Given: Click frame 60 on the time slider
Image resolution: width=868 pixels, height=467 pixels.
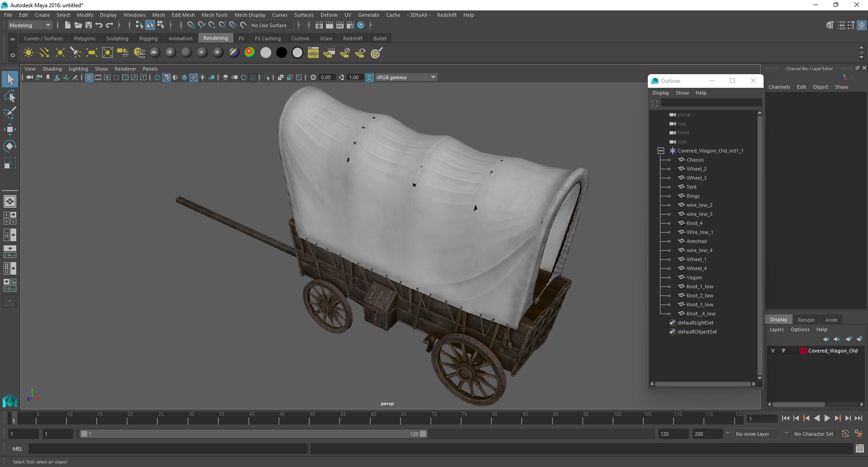Looking at the screenshot, I should click(x=373, y=419).
